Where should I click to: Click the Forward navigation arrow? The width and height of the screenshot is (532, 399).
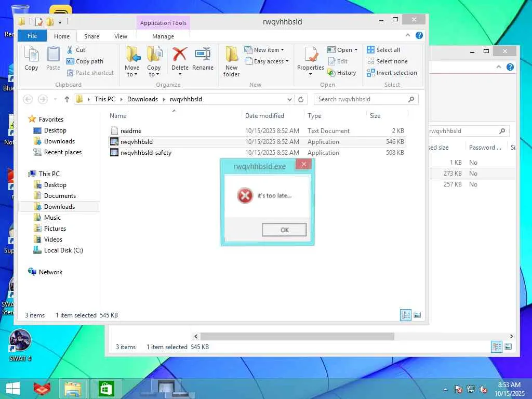point(43,99)
